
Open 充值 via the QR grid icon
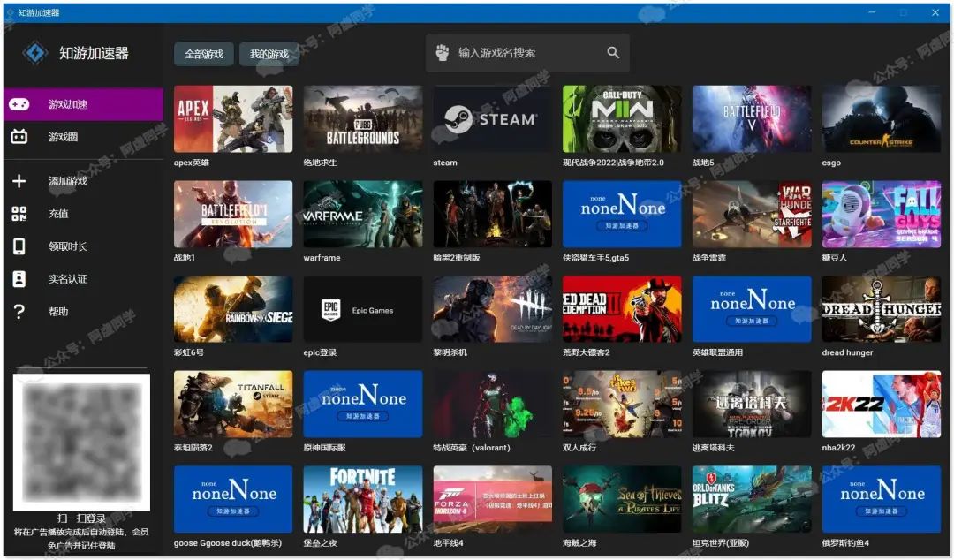tap(19, 214)
